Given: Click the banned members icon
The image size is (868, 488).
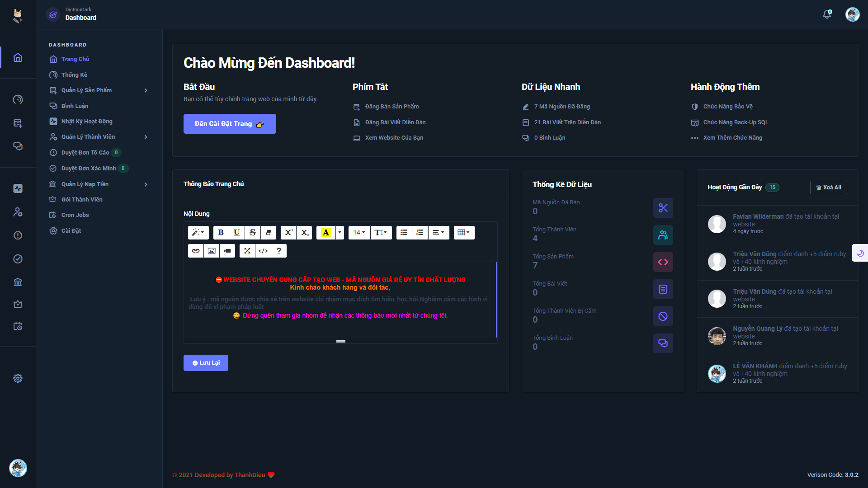Looking at the screenshot, I should (x=663, y=316).
